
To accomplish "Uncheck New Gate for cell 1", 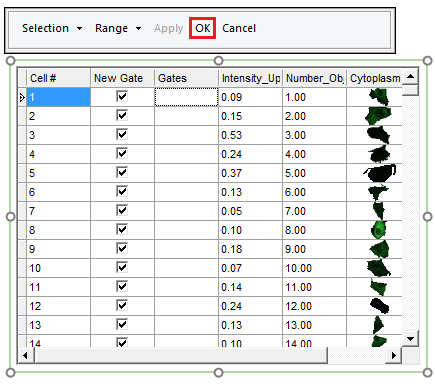I will [x=122, y=97].
